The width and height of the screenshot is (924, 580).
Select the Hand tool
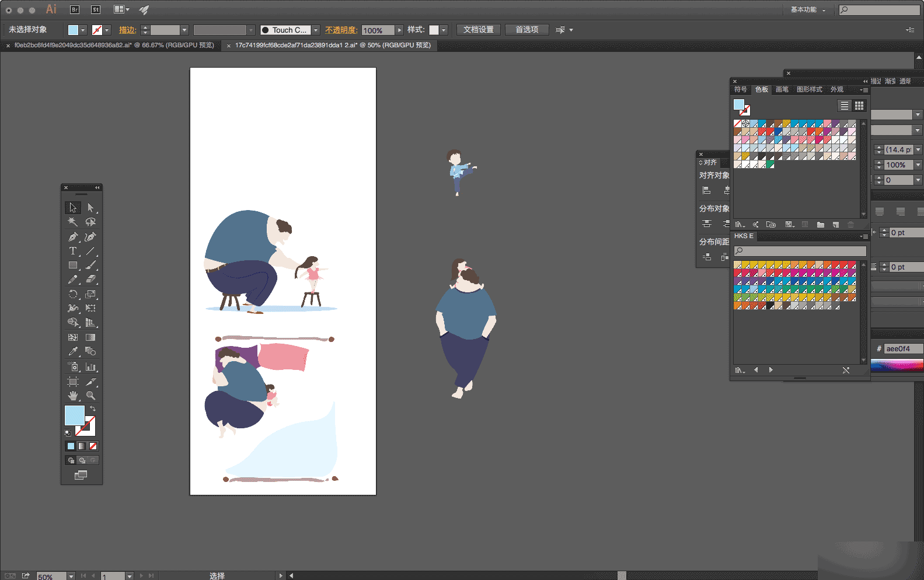coord(72,396)
